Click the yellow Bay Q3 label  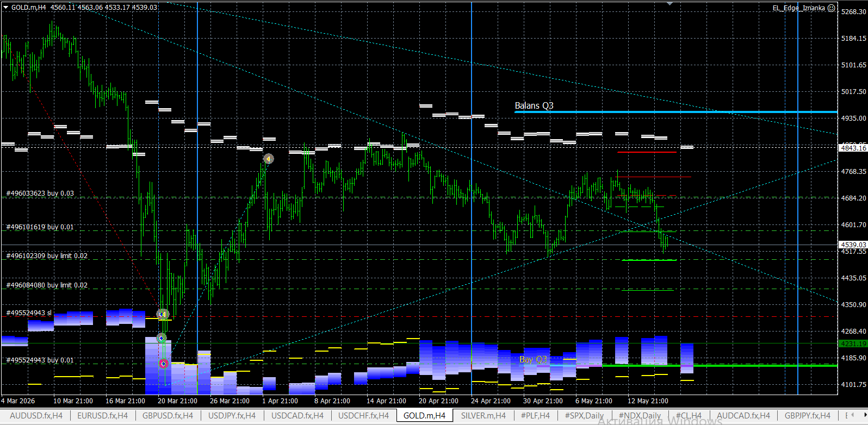(x=533, y=360)
